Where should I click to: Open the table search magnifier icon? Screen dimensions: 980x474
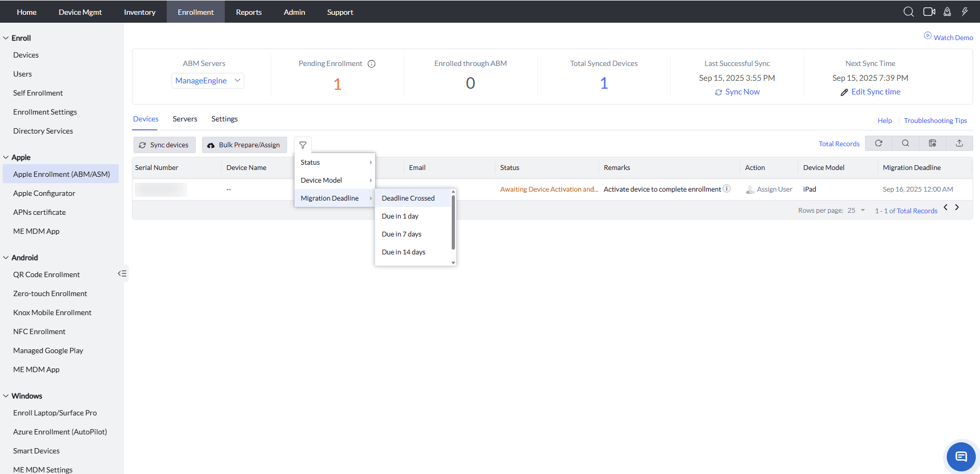906,143
